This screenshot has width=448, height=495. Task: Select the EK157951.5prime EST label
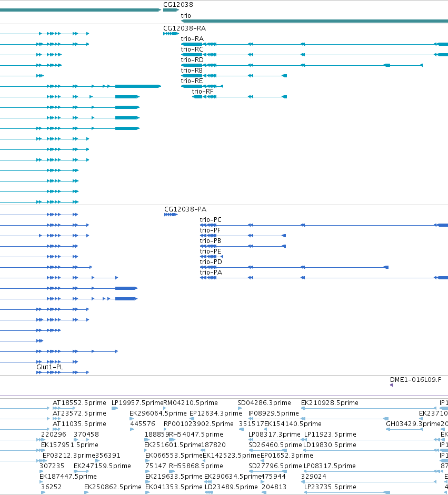tap(69, 445)
